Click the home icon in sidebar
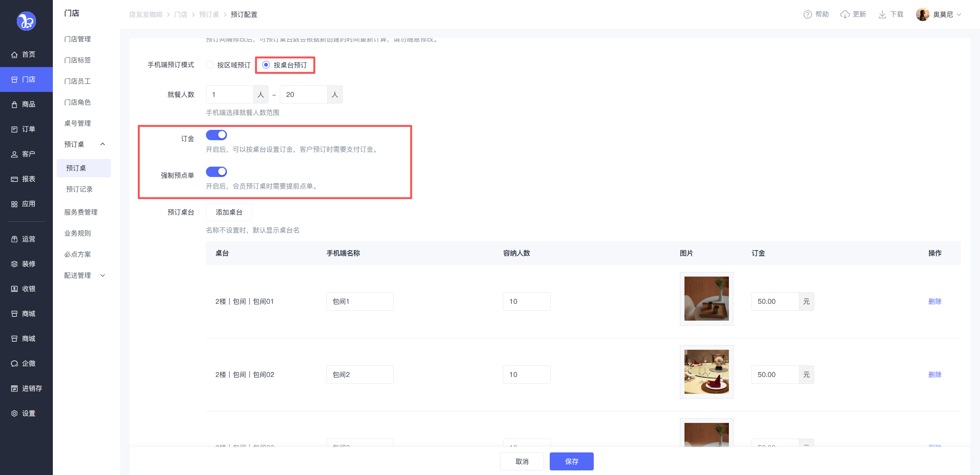Image resolution: width=980 pixels, height=475 pixels. click(15, 55)
